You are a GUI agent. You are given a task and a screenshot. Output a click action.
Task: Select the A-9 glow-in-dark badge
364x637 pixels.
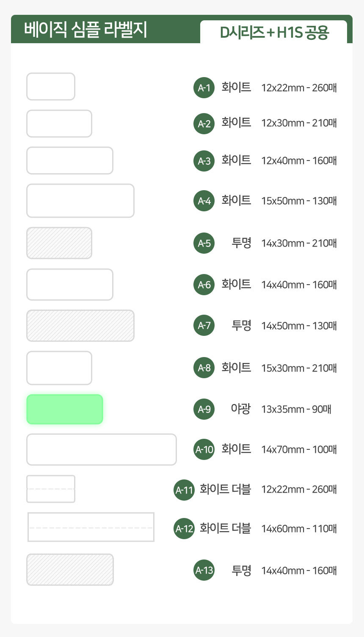click(x=204, y=409)
